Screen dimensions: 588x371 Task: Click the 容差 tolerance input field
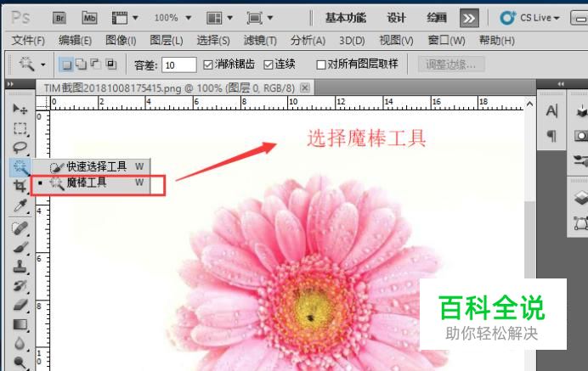(x=179, y=65)
